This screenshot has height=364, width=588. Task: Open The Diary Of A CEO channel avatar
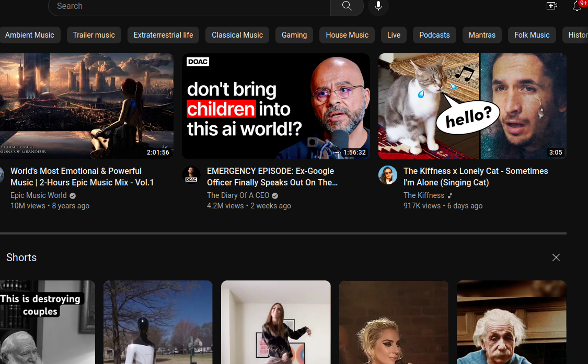pos(191,175)
